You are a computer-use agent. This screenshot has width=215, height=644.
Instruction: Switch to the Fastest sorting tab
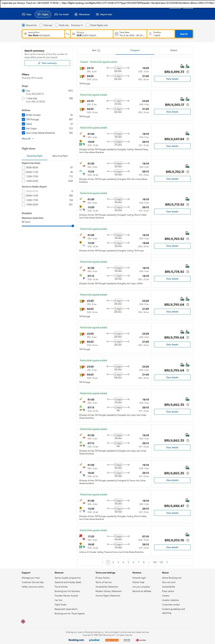174,50
